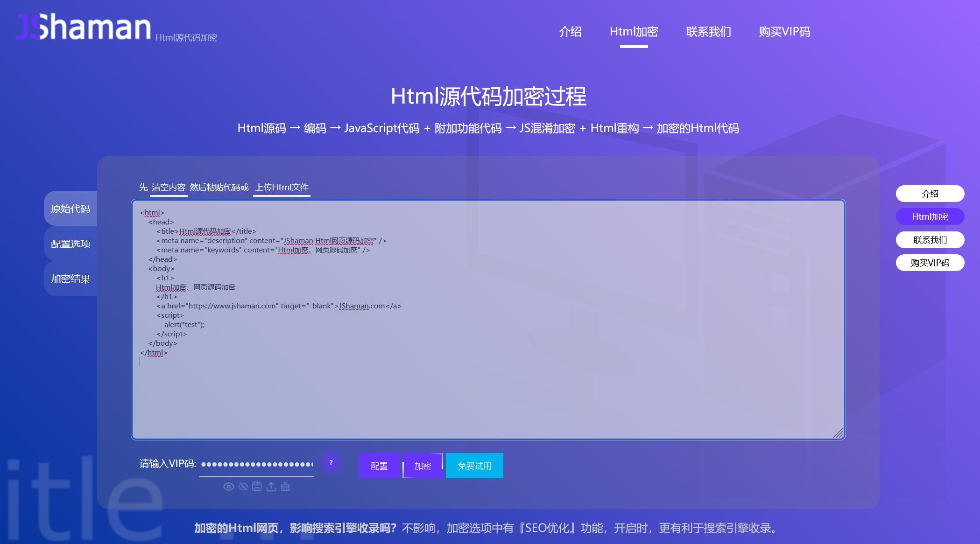Click the upload icon under the VIP field
980x544 pixels.
pos(271,487)
